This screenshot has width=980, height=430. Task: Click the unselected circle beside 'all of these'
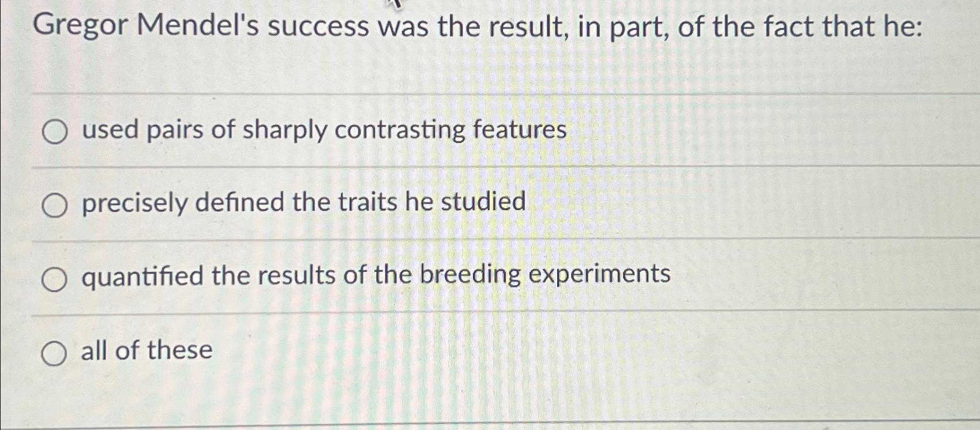pyautogui.click(x=55, y=354)
